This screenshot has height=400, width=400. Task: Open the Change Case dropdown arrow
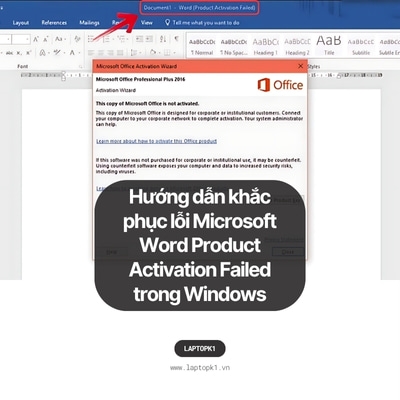[x=64, y=40]
